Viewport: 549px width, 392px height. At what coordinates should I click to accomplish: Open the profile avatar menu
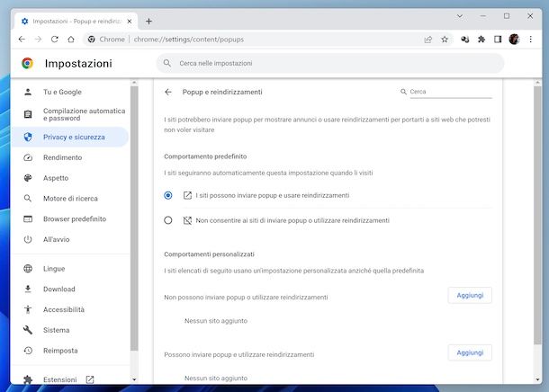pyautogui.click(x=514, y=40)
